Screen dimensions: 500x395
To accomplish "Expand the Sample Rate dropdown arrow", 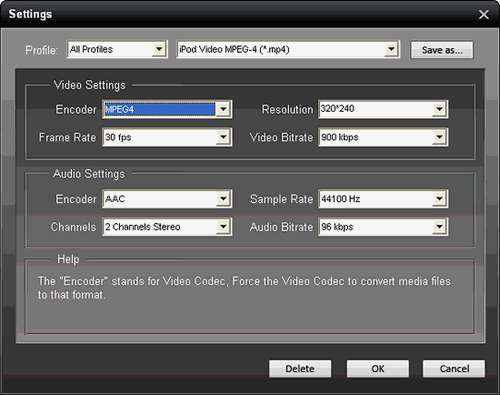I will 439,199.
